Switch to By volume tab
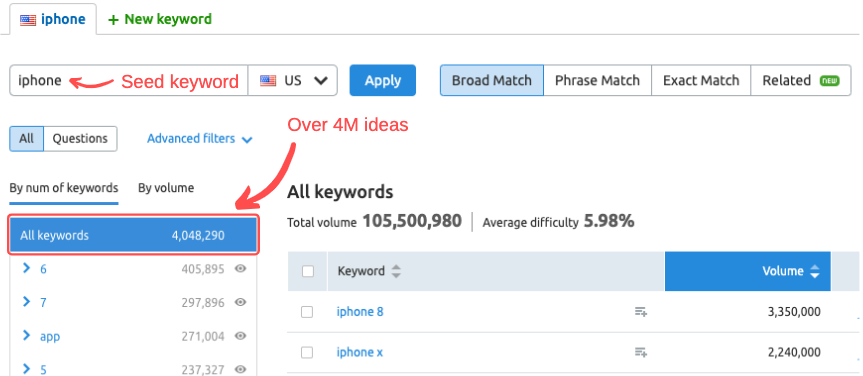Image resolution: width=863 pixels, height=376 pixels. click(166, 188)
